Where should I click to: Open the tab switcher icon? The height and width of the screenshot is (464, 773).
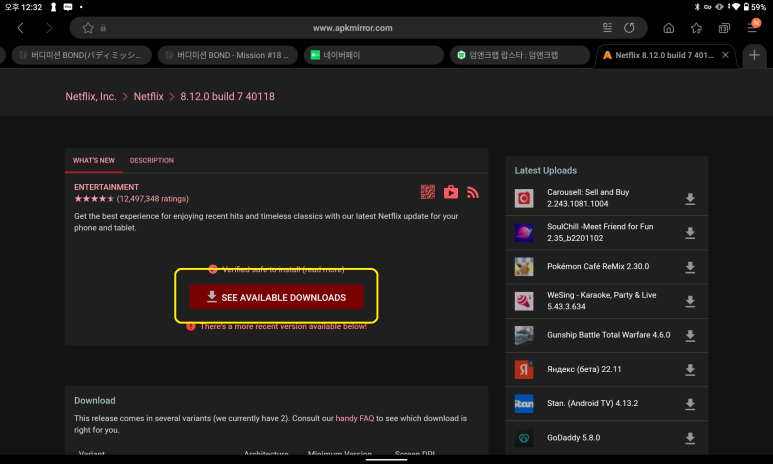[x=724, y=28]
